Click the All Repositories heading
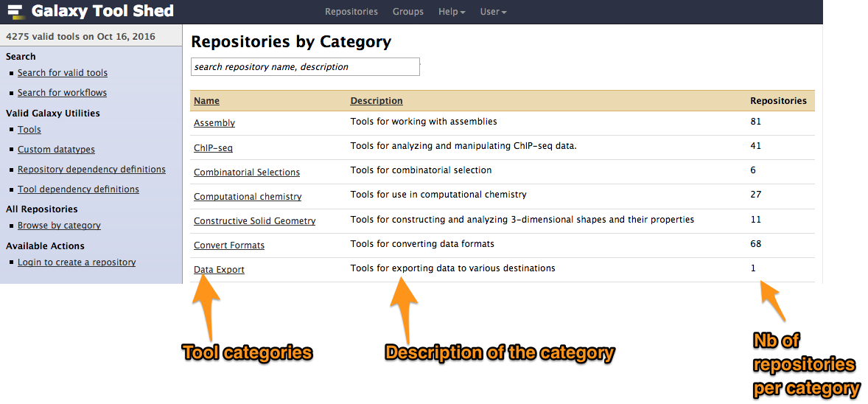 [41, 209]
